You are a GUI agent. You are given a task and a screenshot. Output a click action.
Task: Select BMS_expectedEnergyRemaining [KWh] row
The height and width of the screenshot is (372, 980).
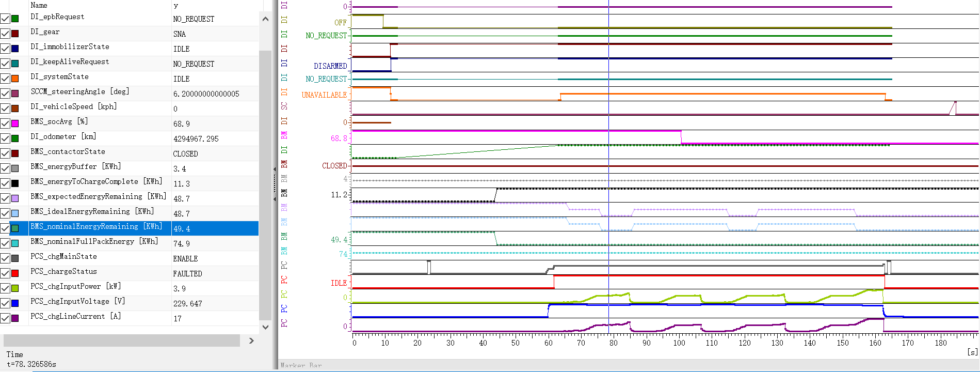[x=129, y=198]
